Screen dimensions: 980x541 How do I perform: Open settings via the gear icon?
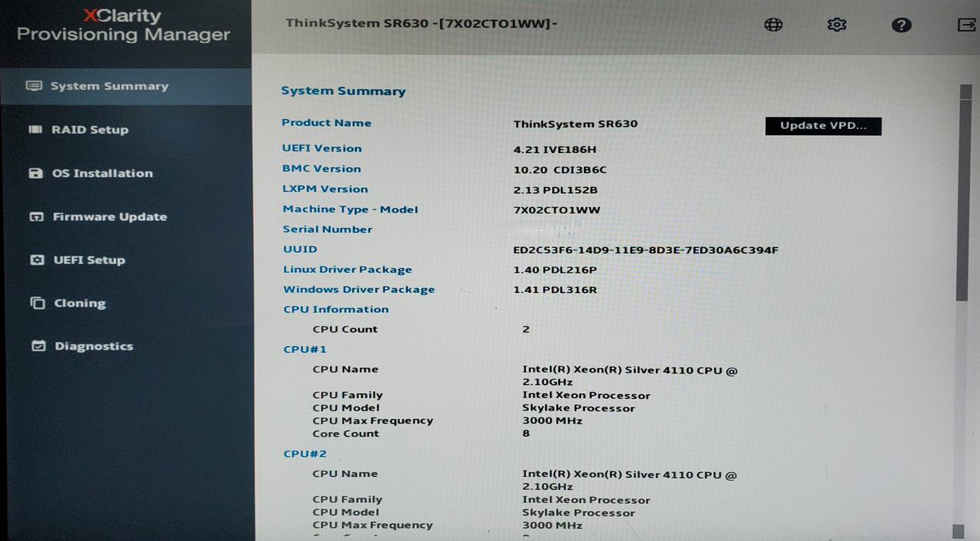pos(836,25)
